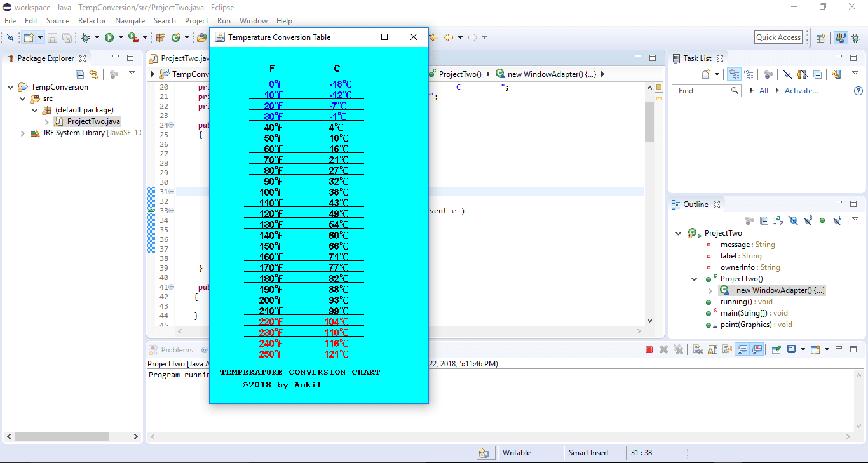Screen dimensions: 868x463
Task: Click the Debug bug icon in toolbar
Action: pyautogui.click(x=86, y=37)
